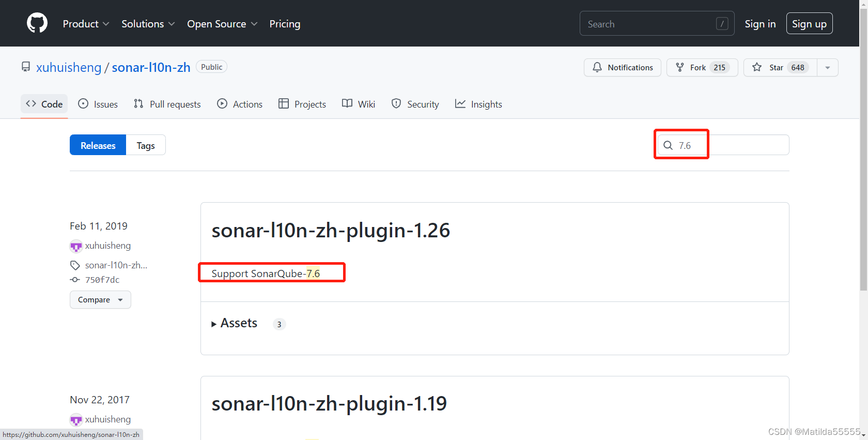Click the Nov 22, 2017 date
This screenshot has height=440, width=868.
click(100, 400)
